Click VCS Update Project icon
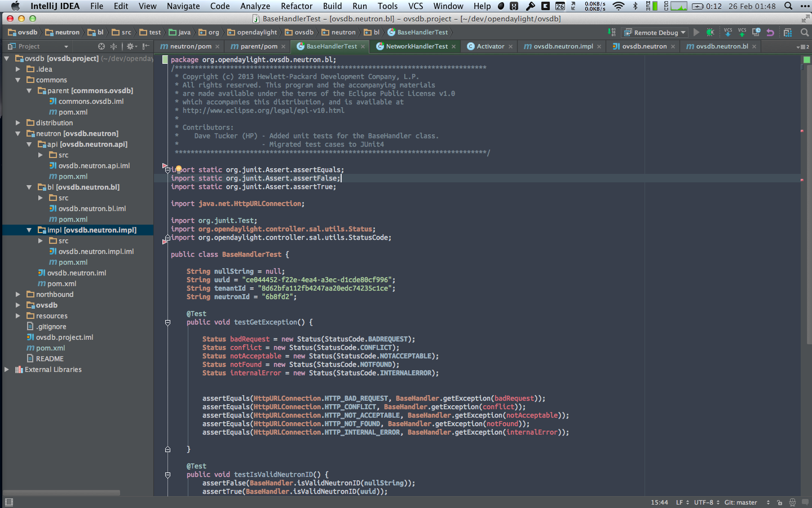 tap(728, 32)
